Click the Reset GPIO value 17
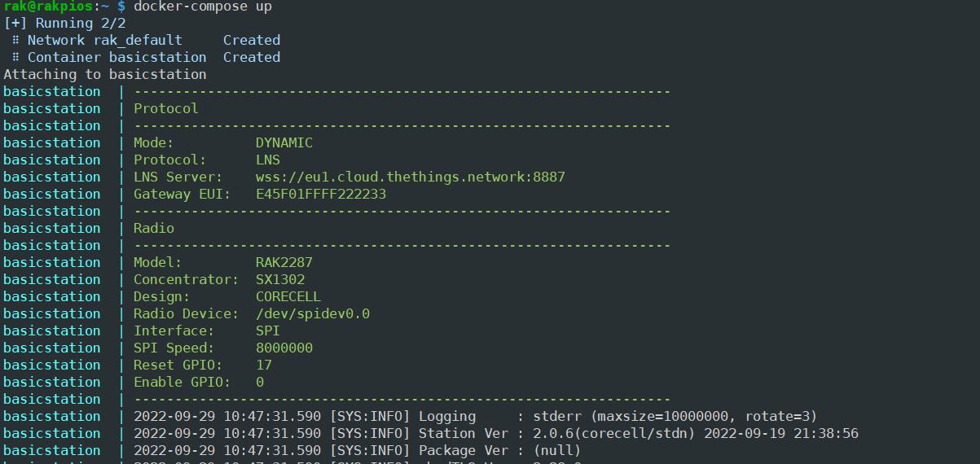 [263, 365]
